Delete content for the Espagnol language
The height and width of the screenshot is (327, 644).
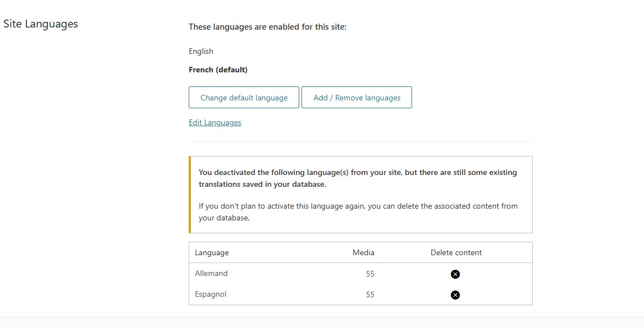coord(455,295)
